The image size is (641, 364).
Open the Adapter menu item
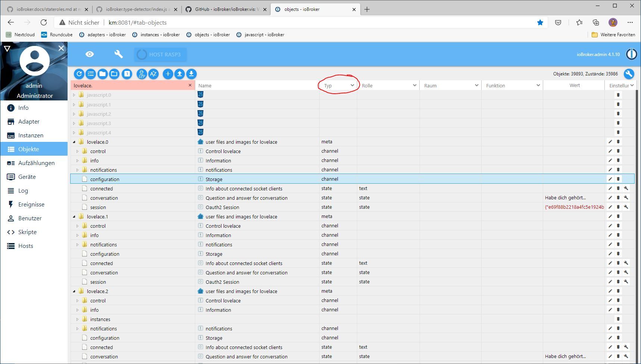coord(34,121)
